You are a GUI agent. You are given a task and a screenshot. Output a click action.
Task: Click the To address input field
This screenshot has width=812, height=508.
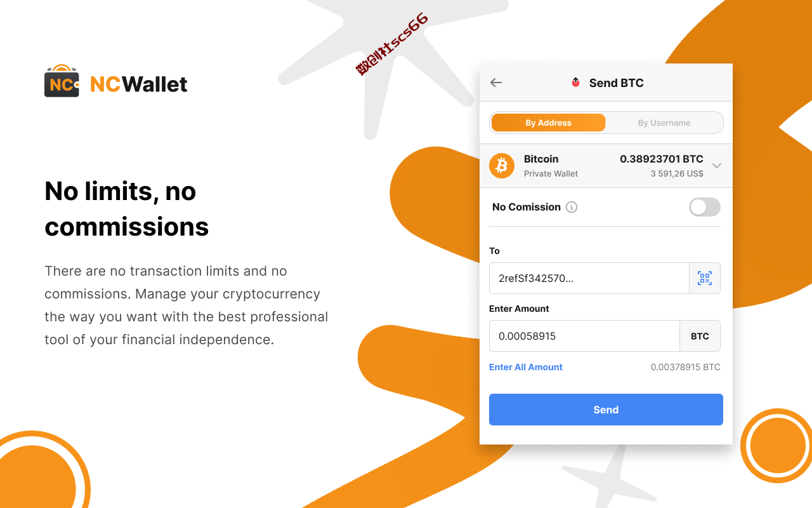pyautogui.click(x=589, y=278)
